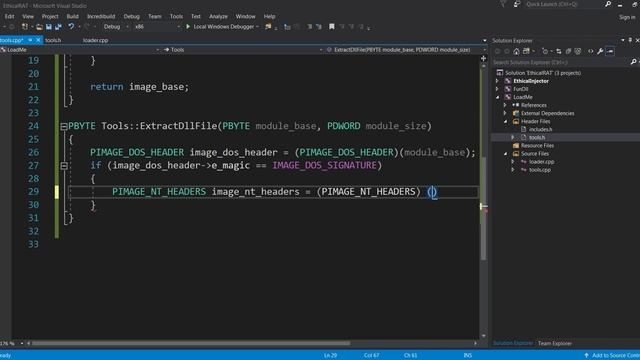Open the Solution Explorer window options dropdown
The image size is (640, 360).
click(x=623, y=40)
